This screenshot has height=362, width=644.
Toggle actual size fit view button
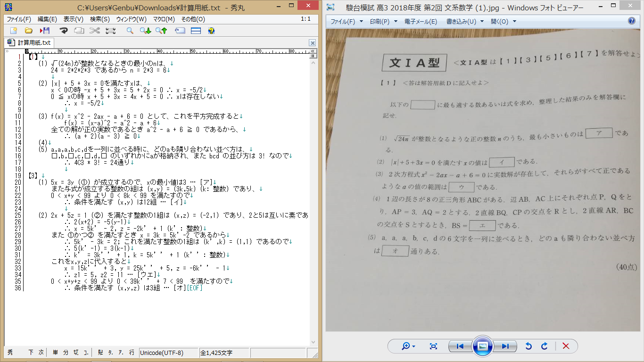point(433,346)
